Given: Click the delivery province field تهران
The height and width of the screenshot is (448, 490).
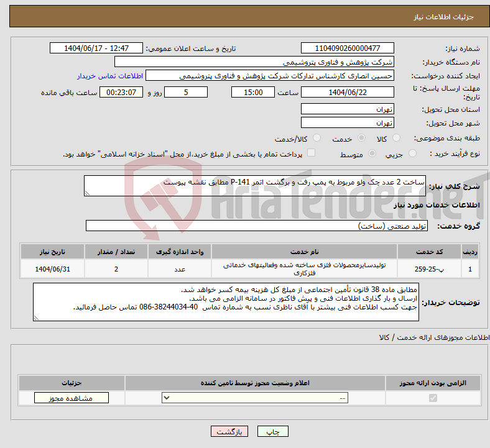Looking at the screenshot, I should pos(347,109).
